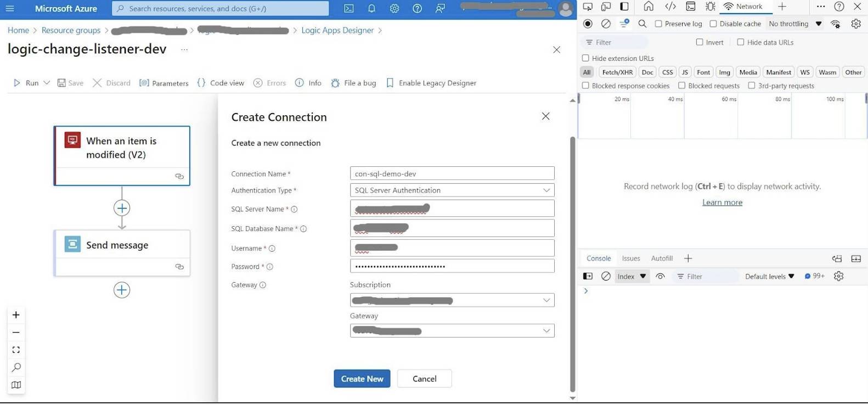
Task: Open the Subscription dropdown
Action: tap(452, 300)
